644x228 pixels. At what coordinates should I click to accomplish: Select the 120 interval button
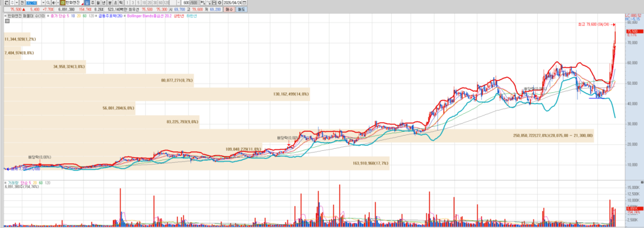tap(166, 3)
